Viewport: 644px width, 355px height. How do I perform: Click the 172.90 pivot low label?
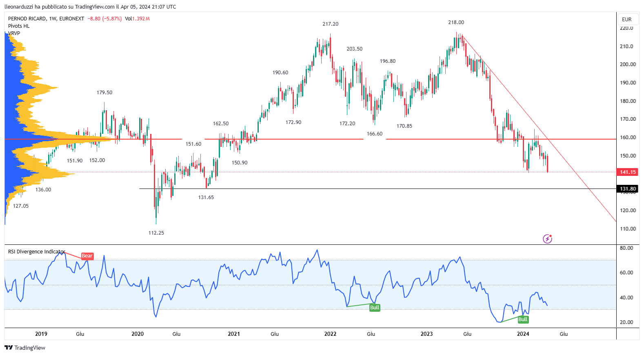tap(293, 122)
